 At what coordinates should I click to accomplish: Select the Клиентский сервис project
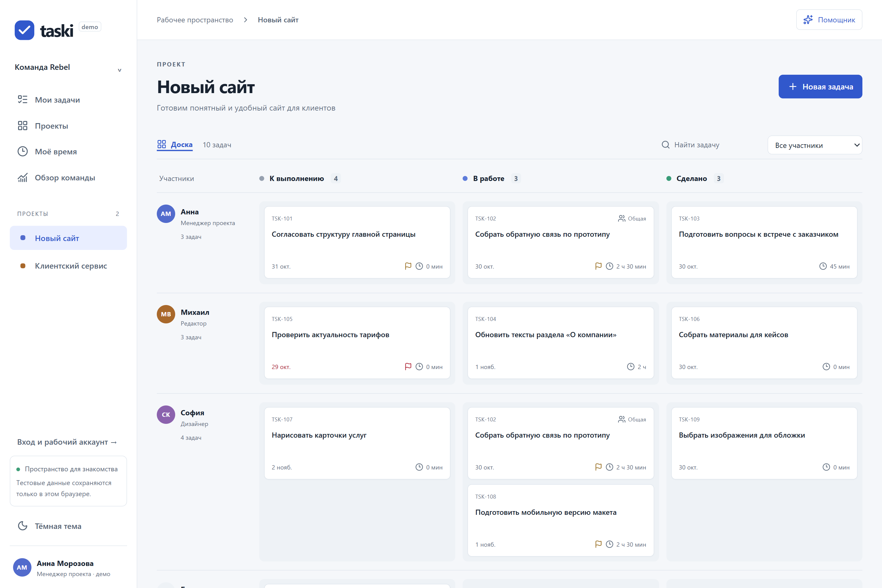point(68,266)
